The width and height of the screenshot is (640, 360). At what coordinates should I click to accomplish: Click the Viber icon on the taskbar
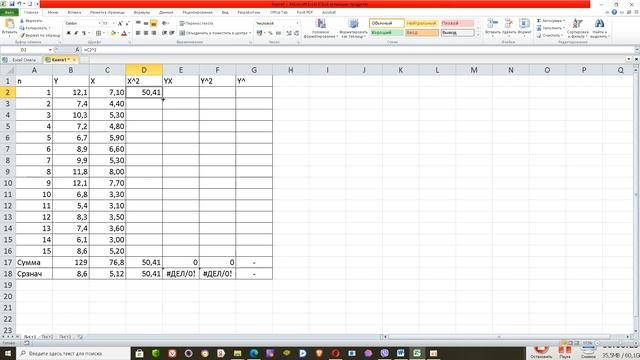point(384,353)
